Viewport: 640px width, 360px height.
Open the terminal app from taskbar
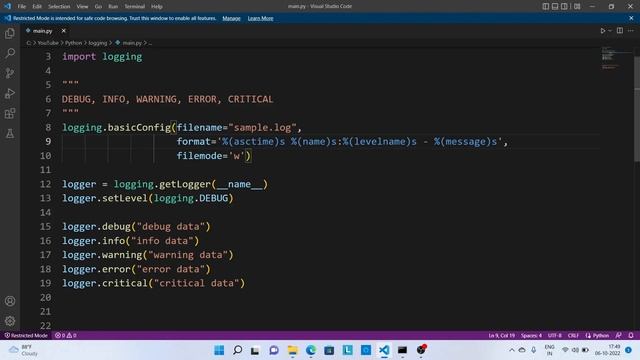coord(402,350)
